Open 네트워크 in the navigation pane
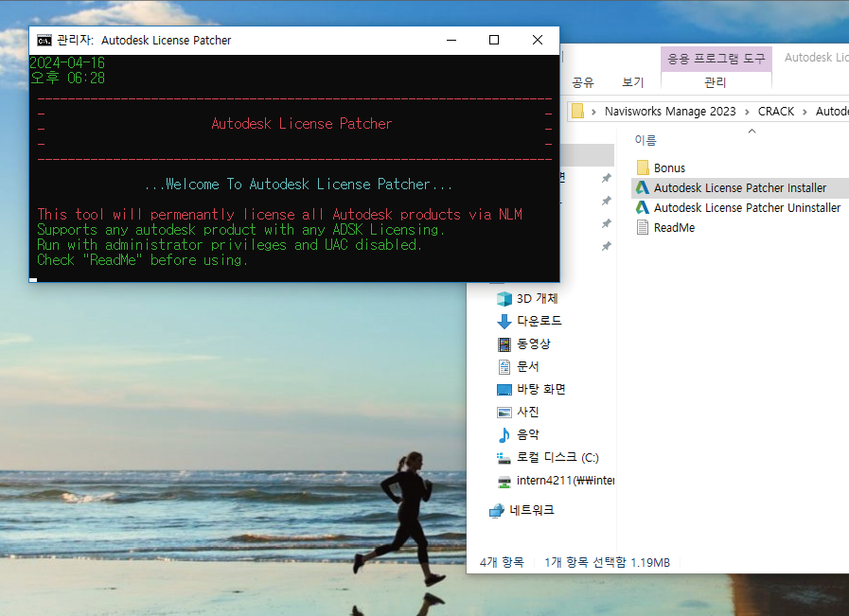The height and width of the screenshot is (616, 849). click(x=532, y=510)
